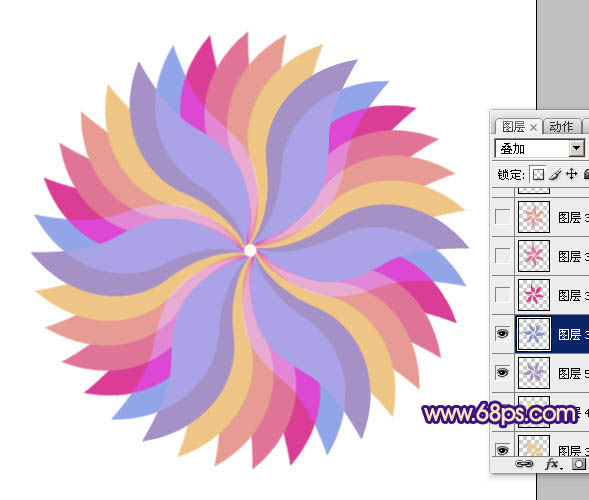This screenshot has width=589, height=500.
Task: Switch to the 动作 tab
Action: tap(561, 127)
